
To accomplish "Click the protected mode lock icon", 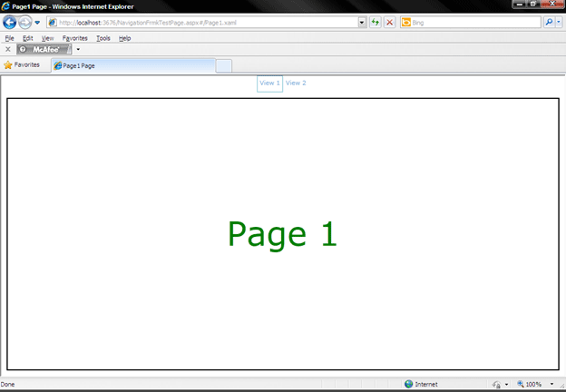I will [497, 385].
